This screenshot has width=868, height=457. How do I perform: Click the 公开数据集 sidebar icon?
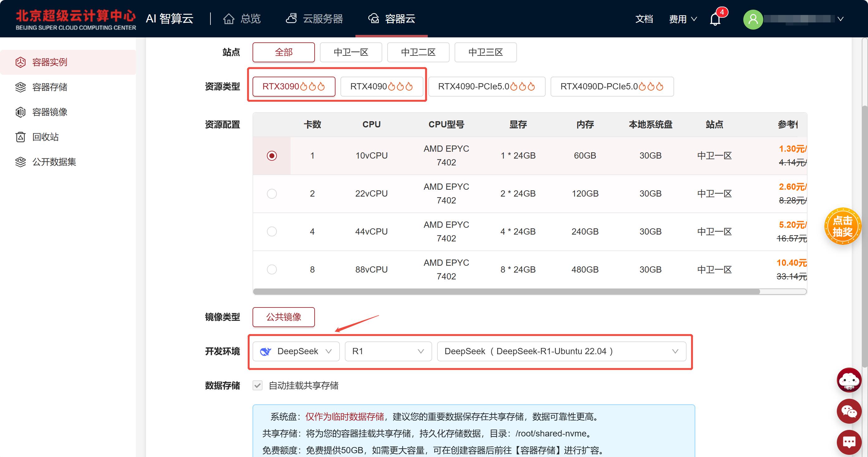pyautogui.click(x=21, y=162)
